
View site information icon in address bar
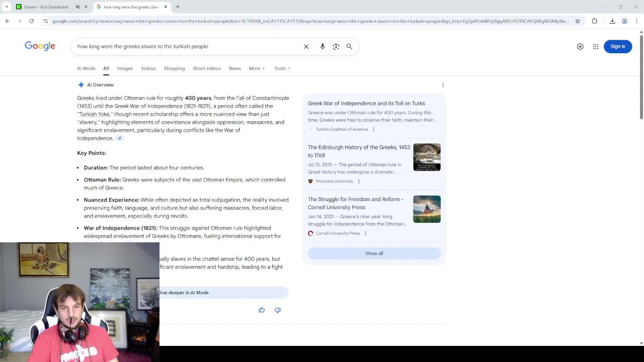pyautogui.click(x=46, y=21)
